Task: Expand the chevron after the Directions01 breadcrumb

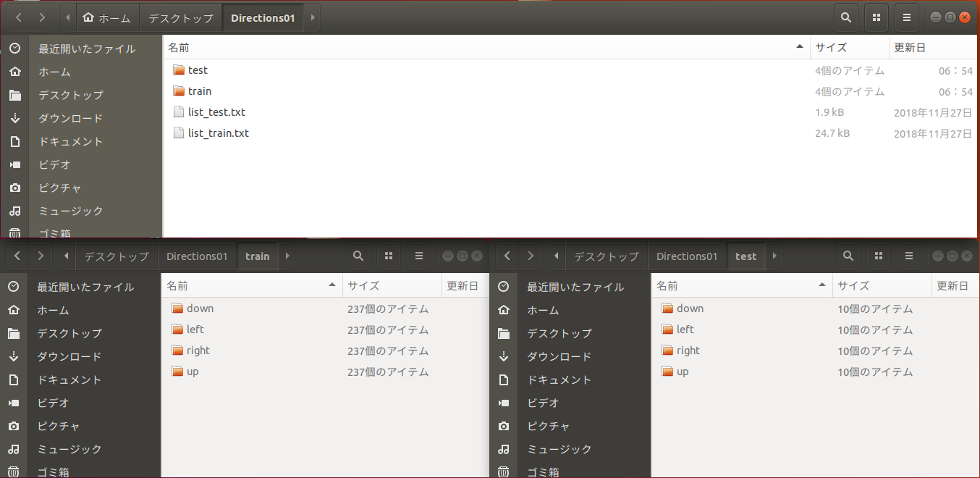Action: click(x=312, y=17)
